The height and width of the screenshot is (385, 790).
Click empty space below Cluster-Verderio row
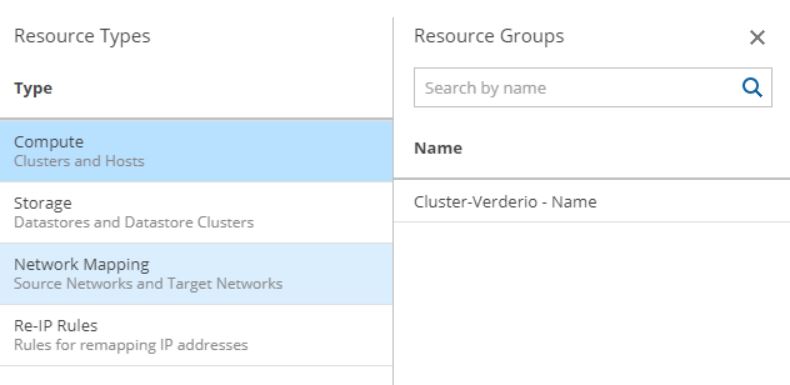(591, 302)
